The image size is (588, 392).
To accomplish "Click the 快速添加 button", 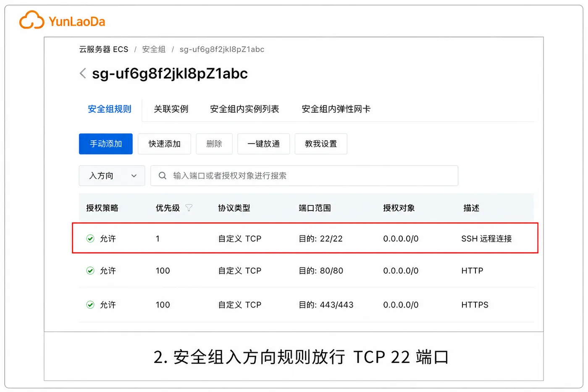I will point(164,144).
